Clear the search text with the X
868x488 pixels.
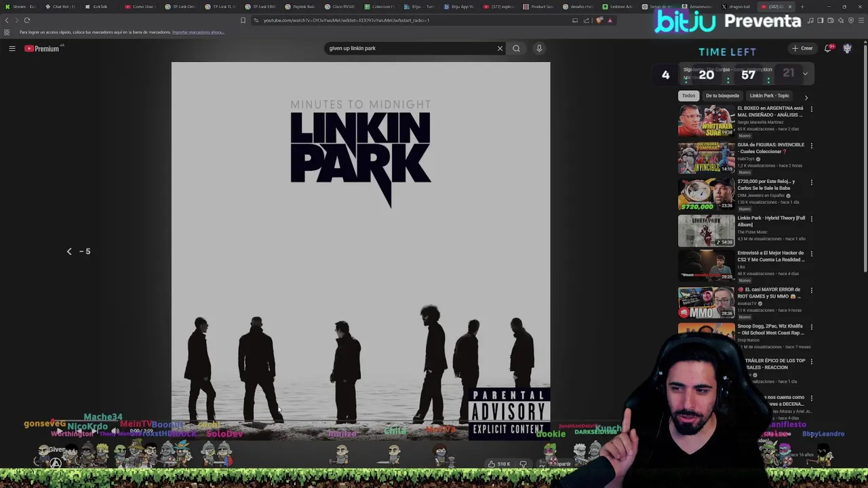click(500, 48)
